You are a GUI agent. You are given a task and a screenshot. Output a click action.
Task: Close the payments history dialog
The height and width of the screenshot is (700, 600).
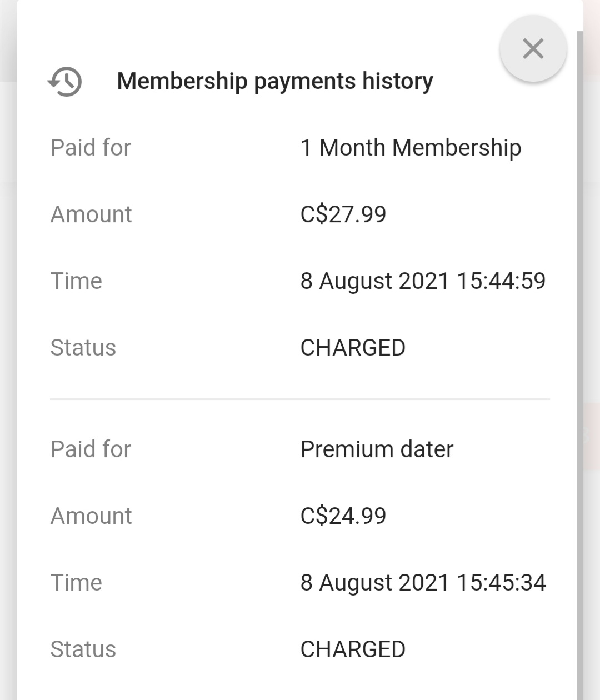[x=533, y=49]
